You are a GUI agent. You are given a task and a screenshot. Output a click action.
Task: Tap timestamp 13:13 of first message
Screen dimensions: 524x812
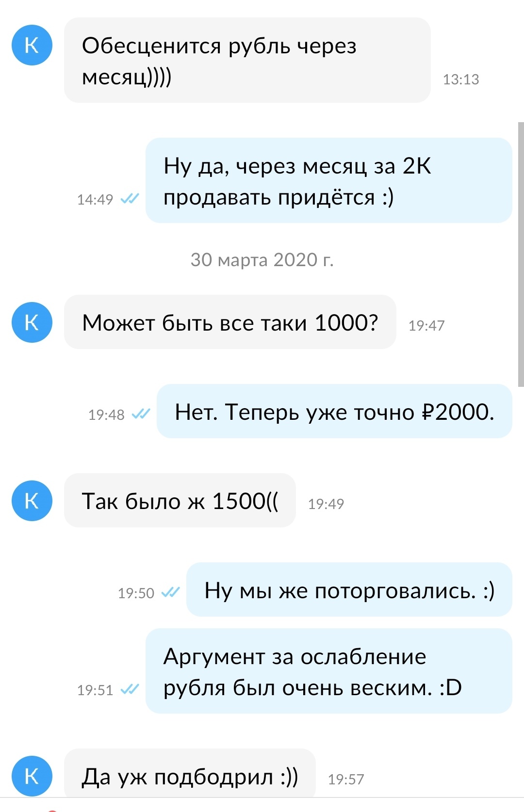(x=461, y=79)
